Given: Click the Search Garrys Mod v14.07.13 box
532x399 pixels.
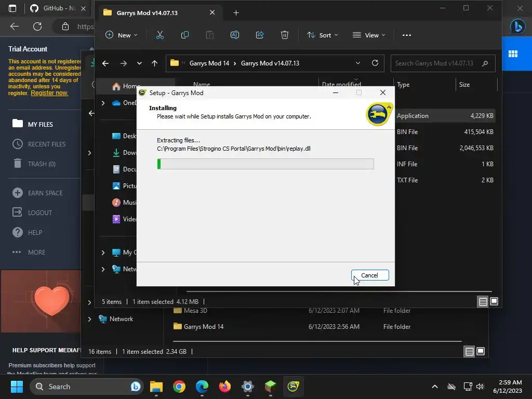Looking at the screenshot, I should 443,63.
